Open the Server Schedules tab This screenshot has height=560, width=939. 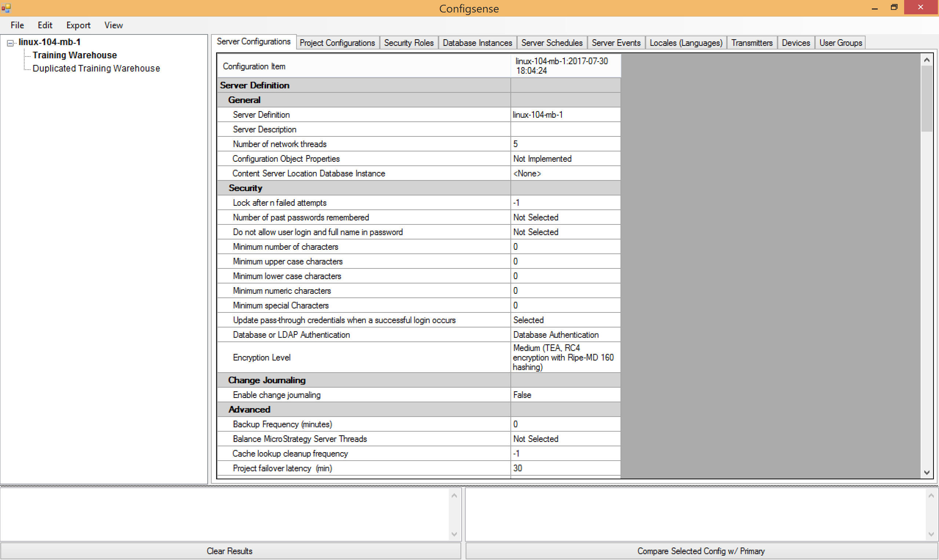(x=551, y=43)
